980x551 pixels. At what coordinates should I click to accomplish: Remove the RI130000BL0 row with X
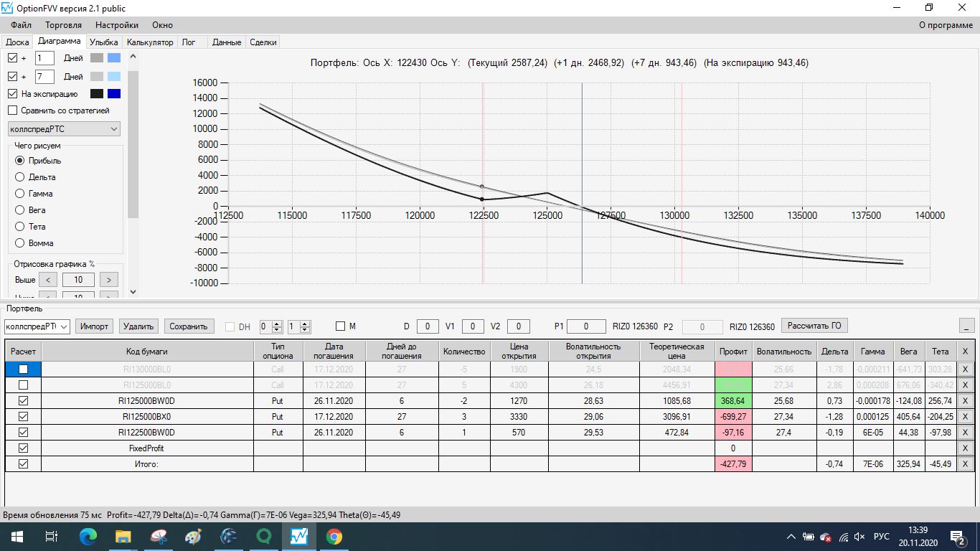click(x=965, y=369)
